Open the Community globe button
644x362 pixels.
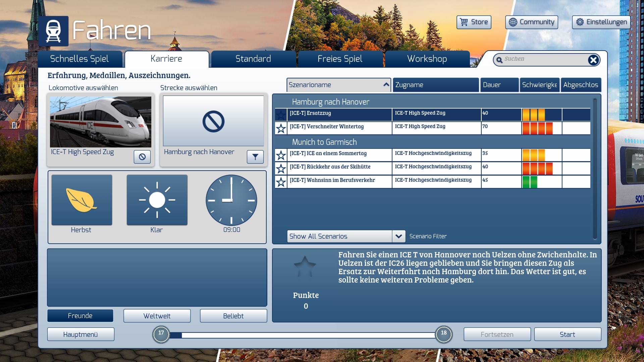[x=531, y=22]
